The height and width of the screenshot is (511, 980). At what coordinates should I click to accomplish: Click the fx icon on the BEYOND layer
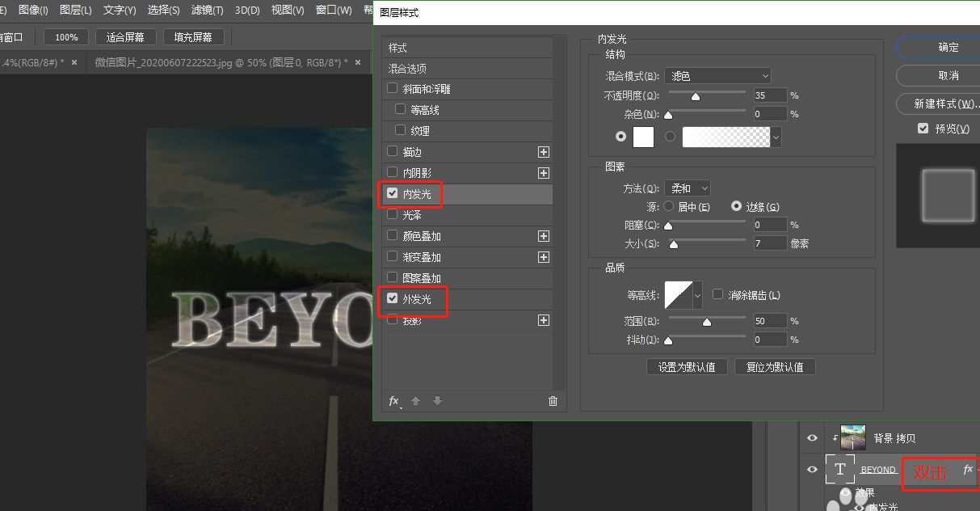(968, 469)
